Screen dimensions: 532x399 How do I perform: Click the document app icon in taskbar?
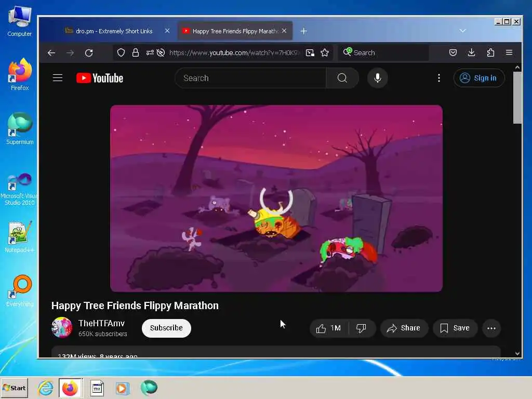point(97,388)
